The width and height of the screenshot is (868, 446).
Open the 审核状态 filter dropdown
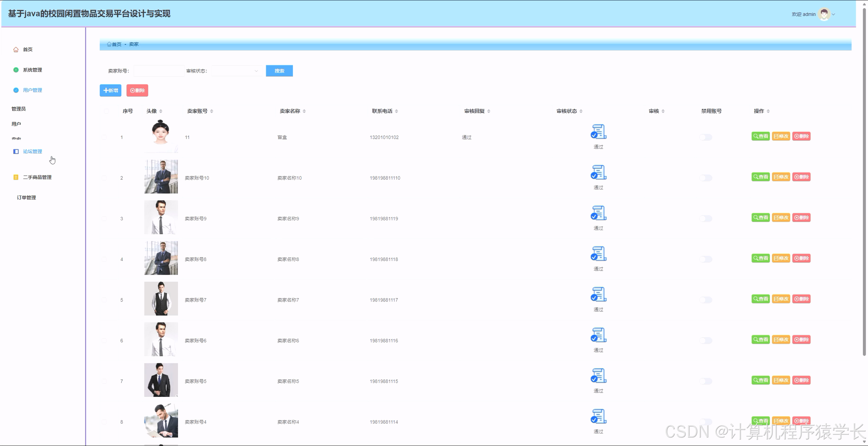pyautogui.click(x=237, y=71)
